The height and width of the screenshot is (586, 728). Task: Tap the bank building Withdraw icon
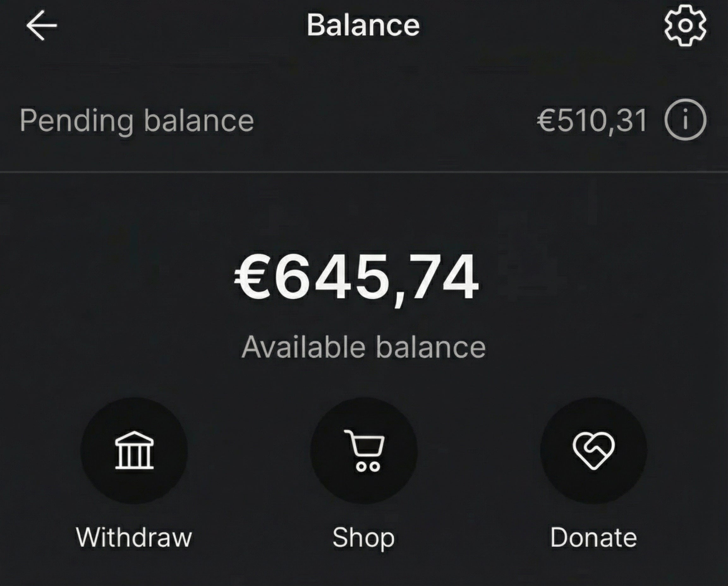pos(134,450)
